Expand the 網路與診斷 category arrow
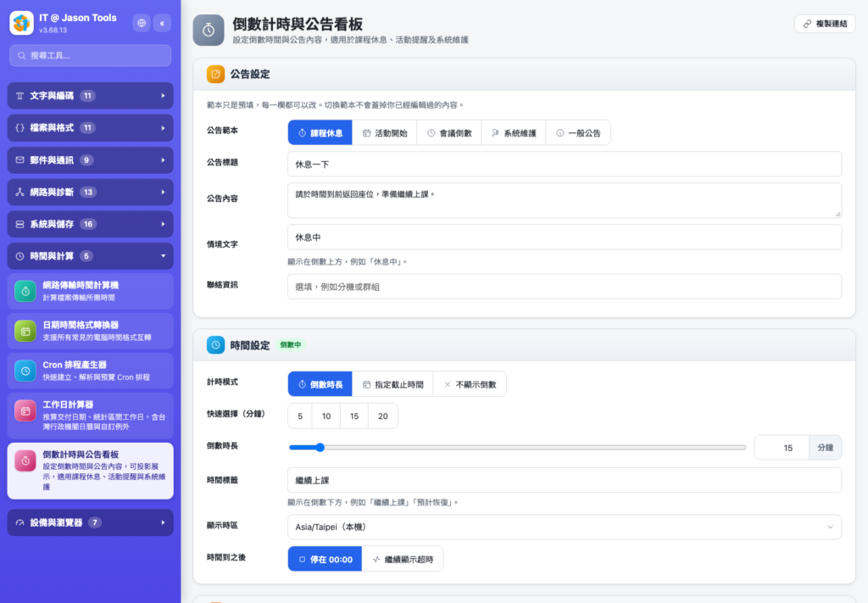 point(163,193)
